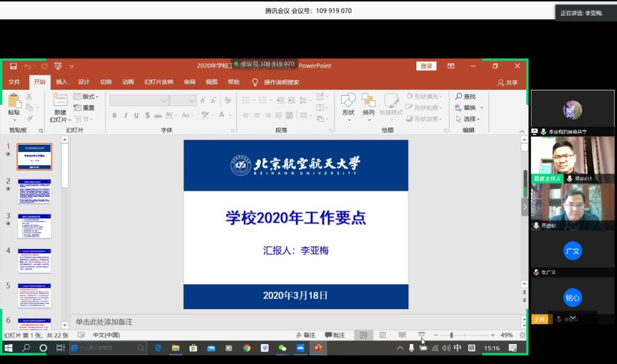This screenshot has height=364, width=617.
Task: Switch to reading view in status bar
Action: coord(402,335)
